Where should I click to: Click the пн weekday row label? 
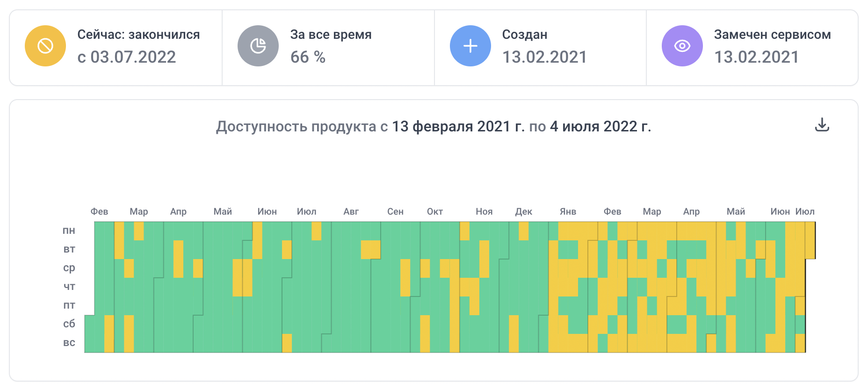[x=69, y=231]
